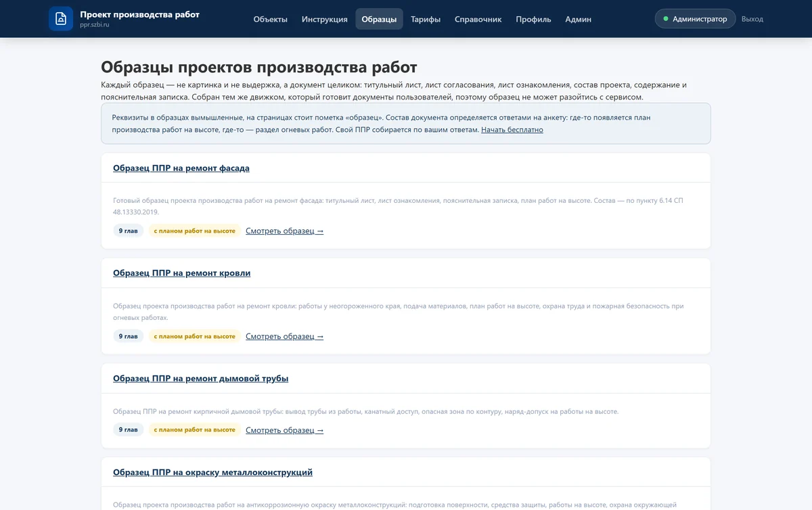Open the Админ section
Screen dimensions: 812x510
pos(579,19)
